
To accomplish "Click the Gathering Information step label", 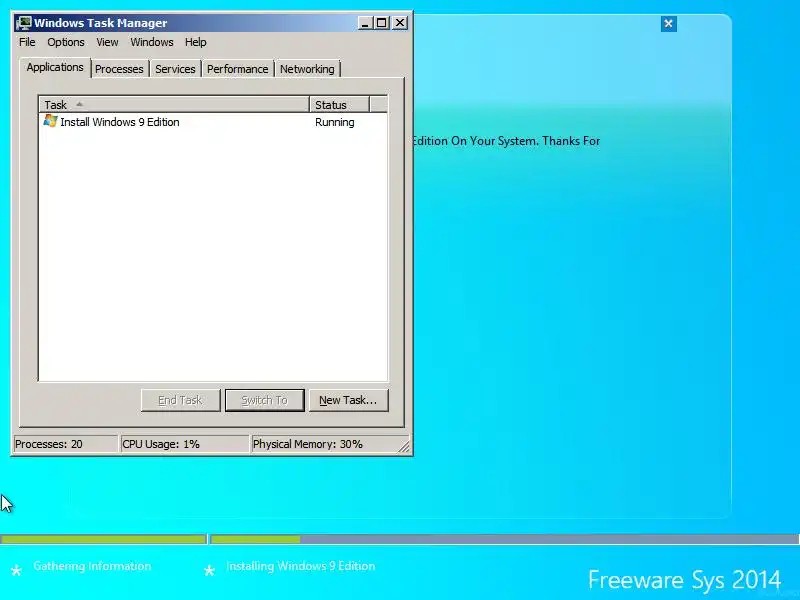I will tap(92, 566).
